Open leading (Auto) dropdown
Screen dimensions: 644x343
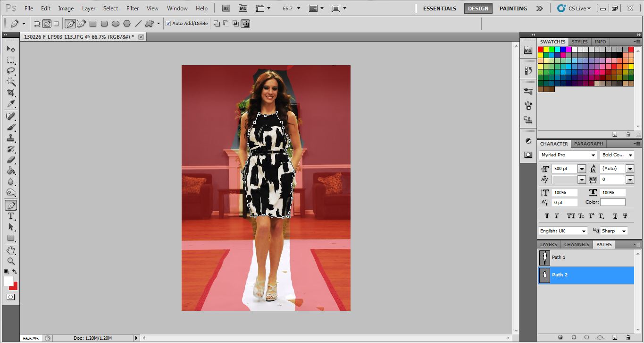(x=629, y=169)
